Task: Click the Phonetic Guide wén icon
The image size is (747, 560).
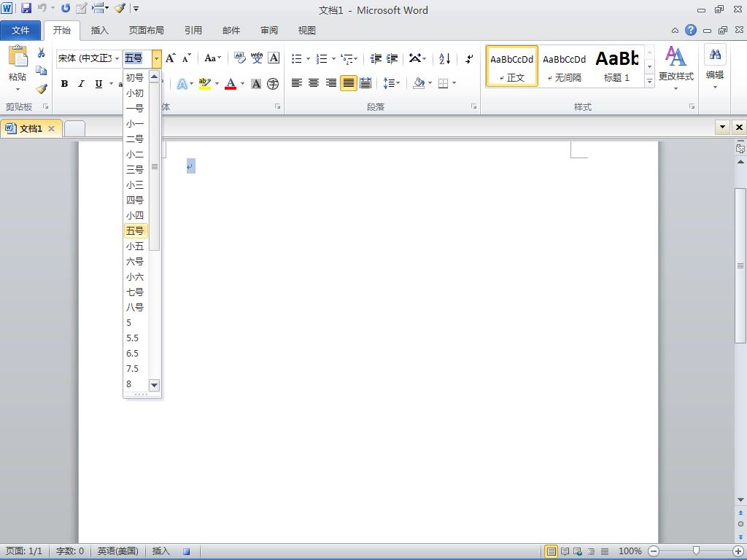Action: tap(257, 58)
